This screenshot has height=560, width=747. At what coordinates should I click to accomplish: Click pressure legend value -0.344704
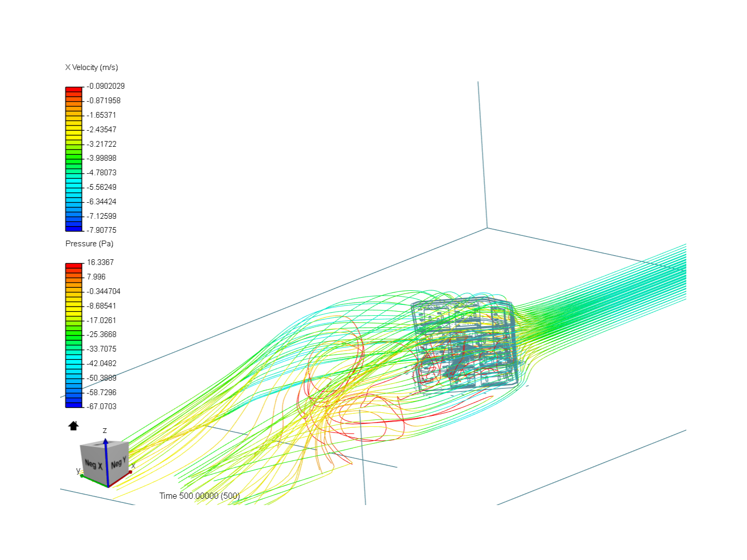pyautogui.click(x=104, y=291)
